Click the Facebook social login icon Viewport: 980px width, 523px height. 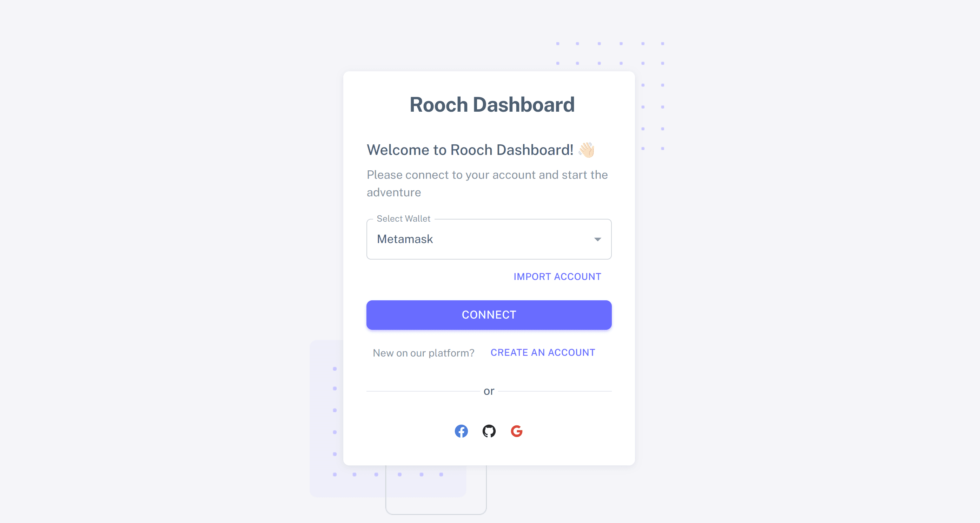click(461, 430)
